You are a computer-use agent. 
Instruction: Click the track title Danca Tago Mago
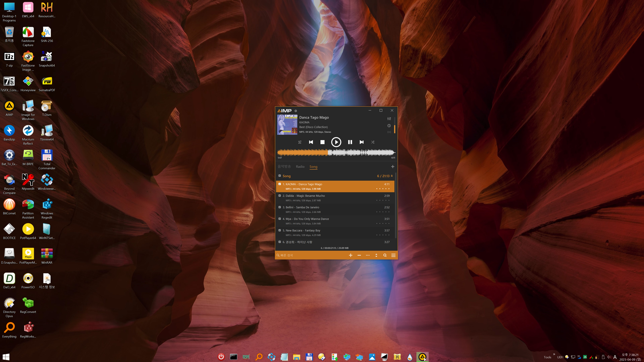click(314, 117)
